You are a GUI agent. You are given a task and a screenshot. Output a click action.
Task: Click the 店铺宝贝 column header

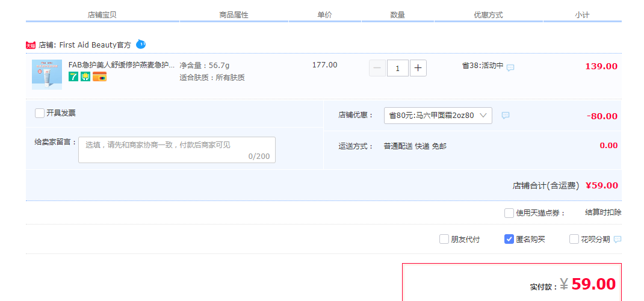[x=102, y=15]
